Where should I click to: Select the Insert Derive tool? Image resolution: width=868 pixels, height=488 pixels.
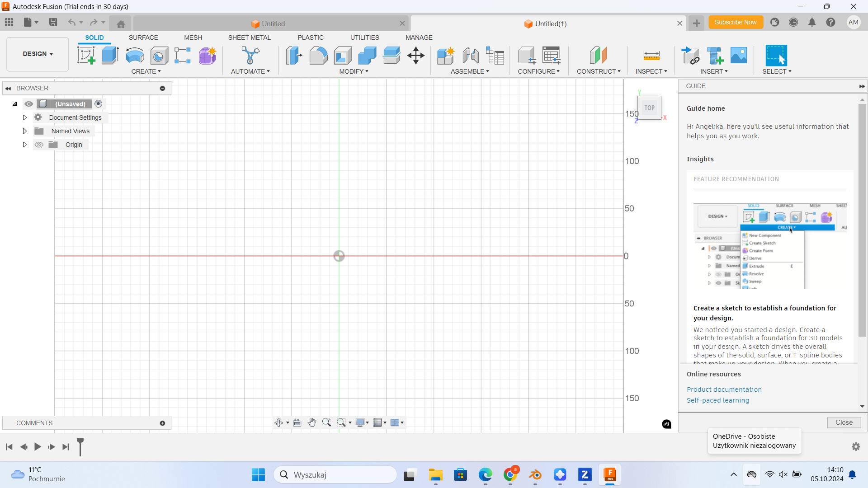(691, 56)
